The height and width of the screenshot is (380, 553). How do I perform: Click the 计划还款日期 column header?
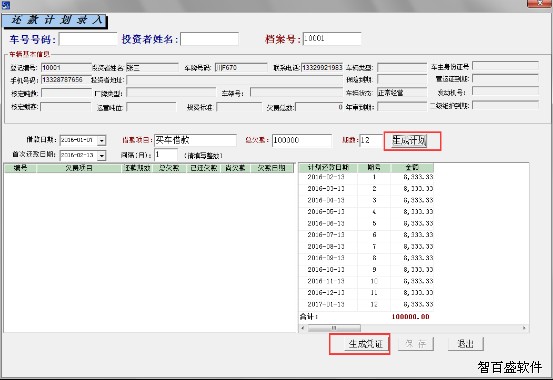(x=328, y=168)
